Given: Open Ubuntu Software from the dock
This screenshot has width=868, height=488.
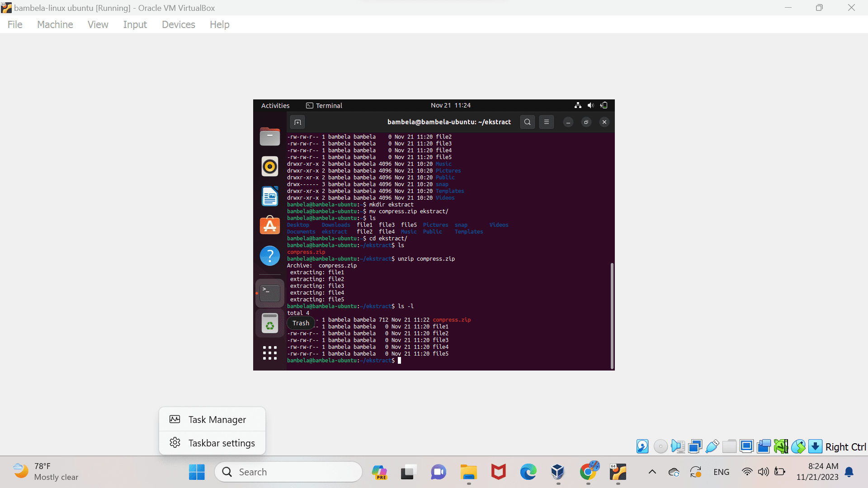Looking at the screenshot, I should [x=270, y=225].
